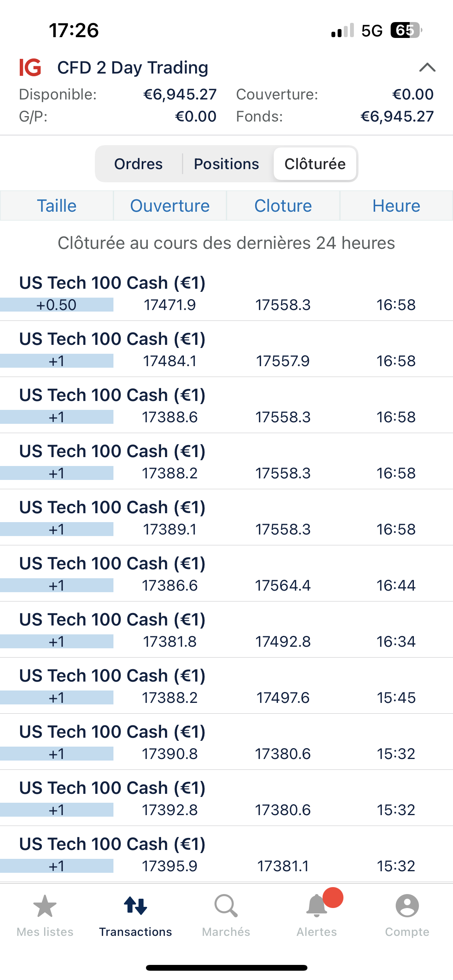The image size is (453, 980).
Task: Tap the red alert notification badge
Action: (333, 897)
